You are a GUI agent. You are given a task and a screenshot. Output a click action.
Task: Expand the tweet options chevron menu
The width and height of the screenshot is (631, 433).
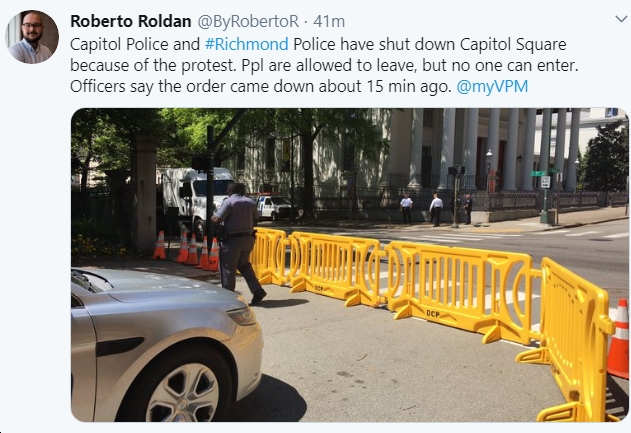621,19
